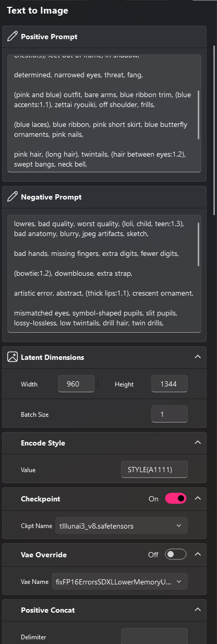Open the Vae Name dropdown

(x=121, y=581)
